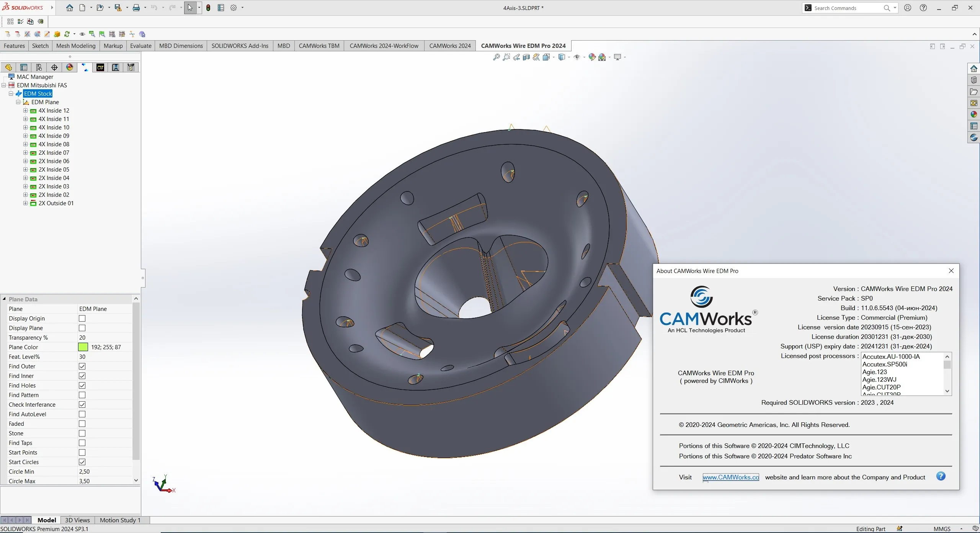Create a new document with the New icon

click(x=82, y=8)
